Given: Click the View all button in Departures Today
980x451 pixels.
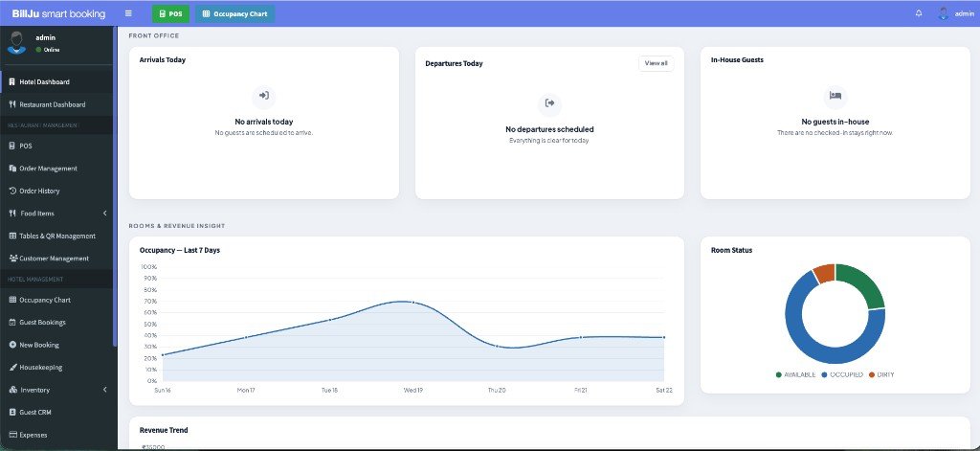Looking at the screenshot, I should [x=656, y=63].
